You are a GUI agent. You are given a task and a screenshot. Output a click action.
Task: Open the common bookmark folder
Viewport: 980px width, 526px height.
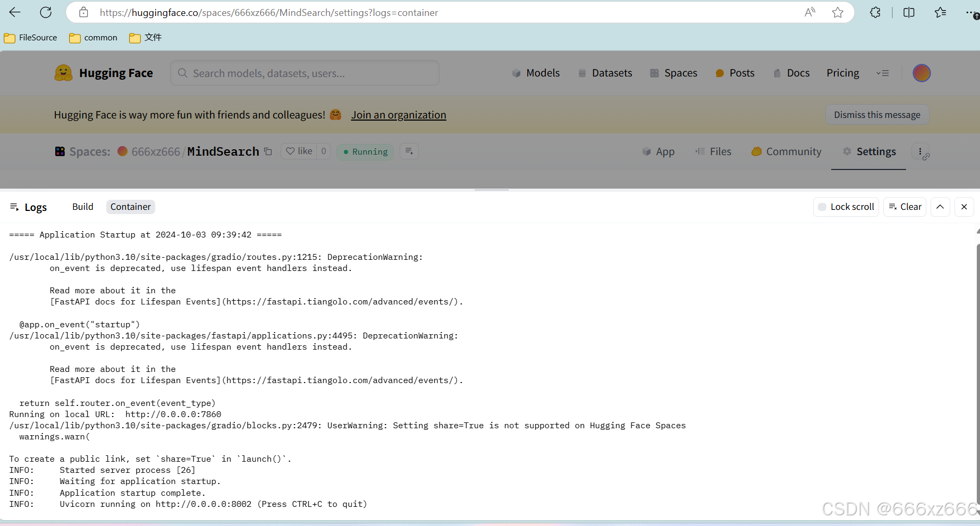pyautogui.click(x=94, y=38)
